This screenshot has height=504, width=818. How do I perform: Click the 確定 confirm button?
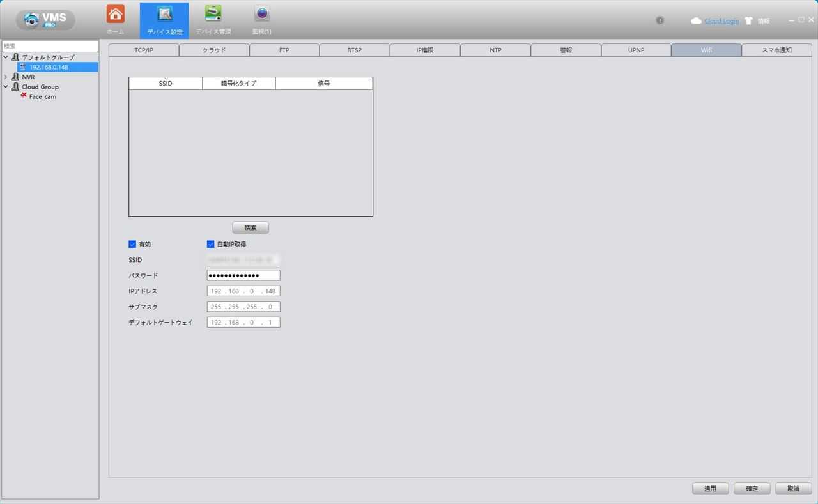tap(752, 489)
